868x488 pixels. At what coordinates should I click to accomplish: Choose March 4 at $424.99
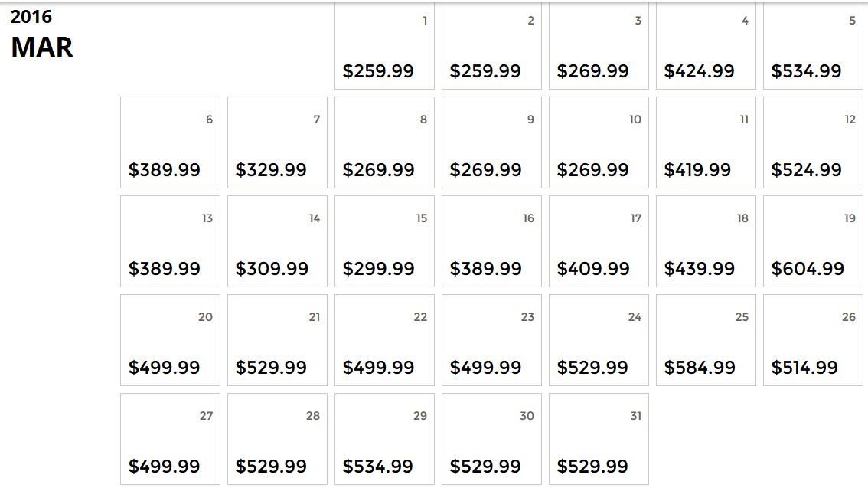click(x=706, y=47)
